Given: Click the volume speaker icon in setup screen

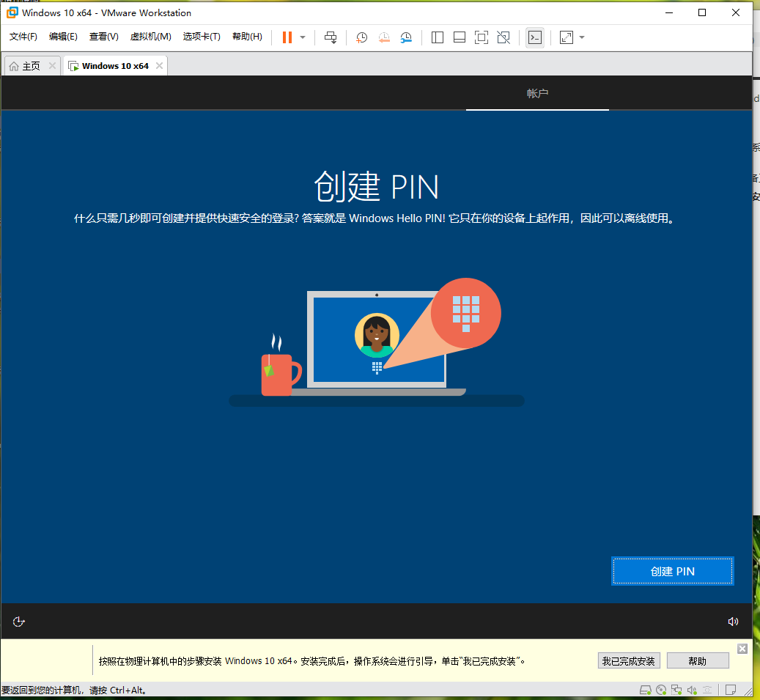Looking at the screenshot, I should point(733,622).
